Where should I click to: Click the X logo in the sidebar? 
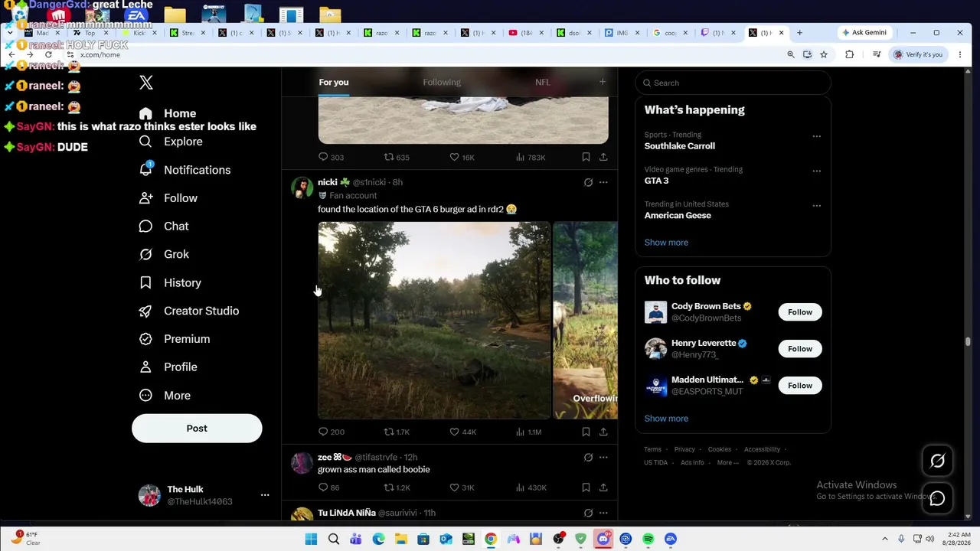(x=146, y=83)
